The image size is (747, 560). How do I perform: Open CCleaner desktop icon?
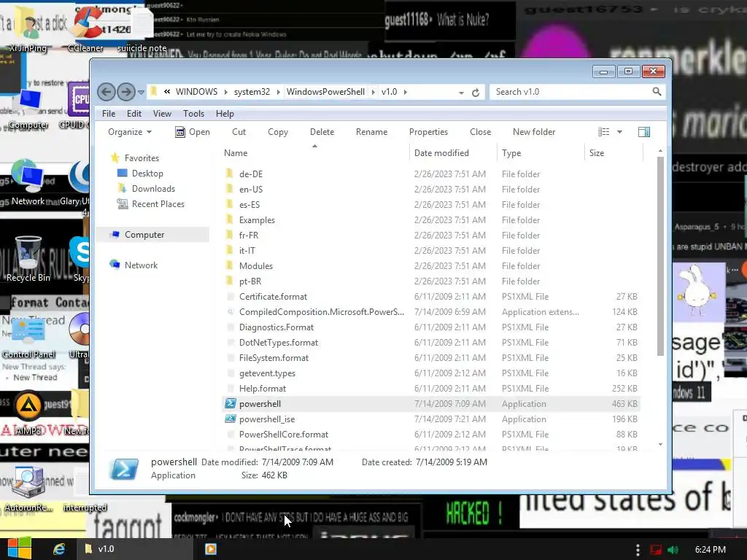[86, 29]
